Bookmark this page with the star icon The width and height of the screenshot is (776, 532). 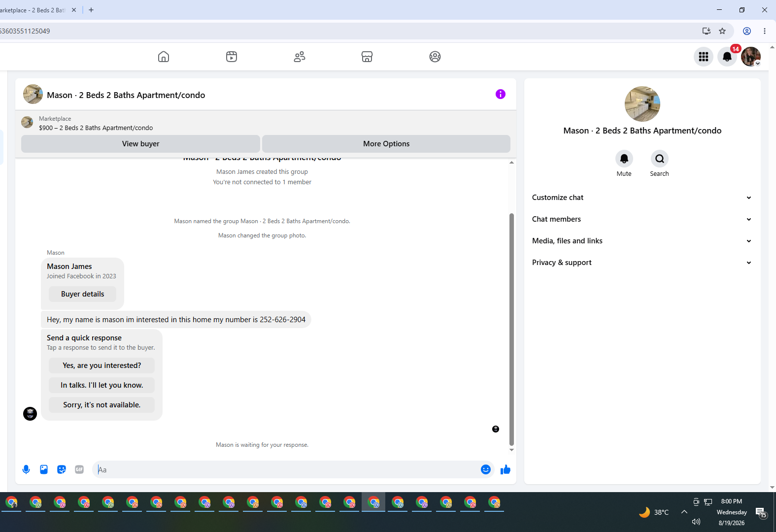(722, 31)
